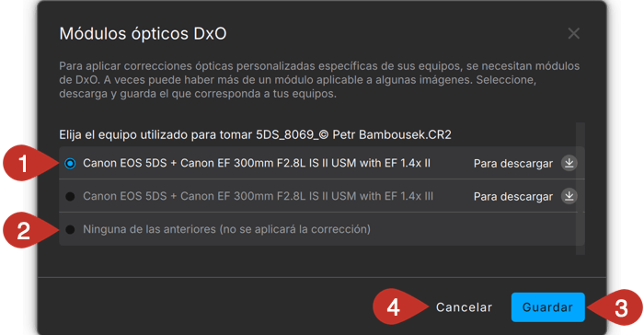Viewport: 644px width, 335px height.
Task: Choose 'Ninguna de las anteriores' radio option
Action: (70, 229)
